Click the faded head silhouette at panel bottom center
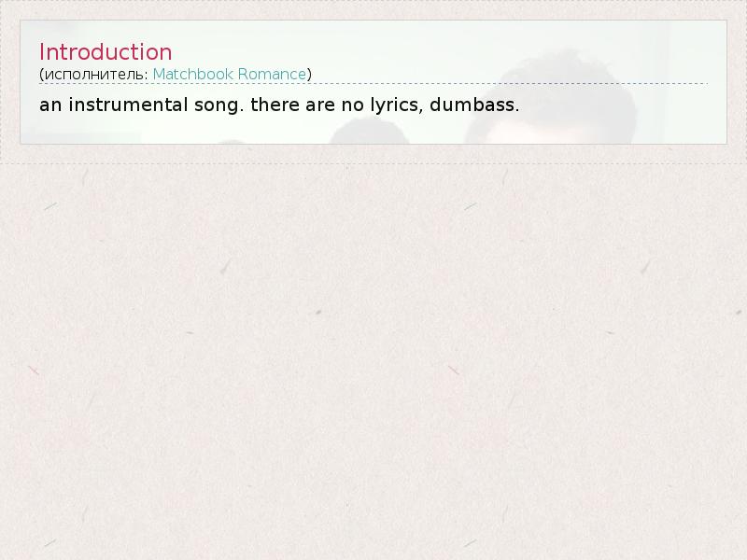This screenshot has width=747, height=560. click(368, 131)
